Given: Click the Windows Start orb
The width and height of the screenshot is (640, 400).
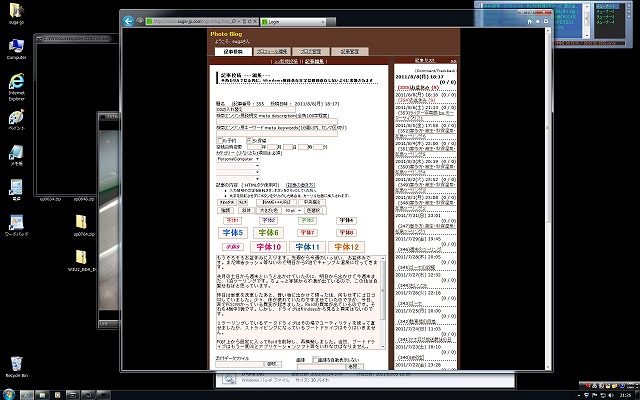Looking at the screenshot, I should pyautogui.click(x=9, y=394).
